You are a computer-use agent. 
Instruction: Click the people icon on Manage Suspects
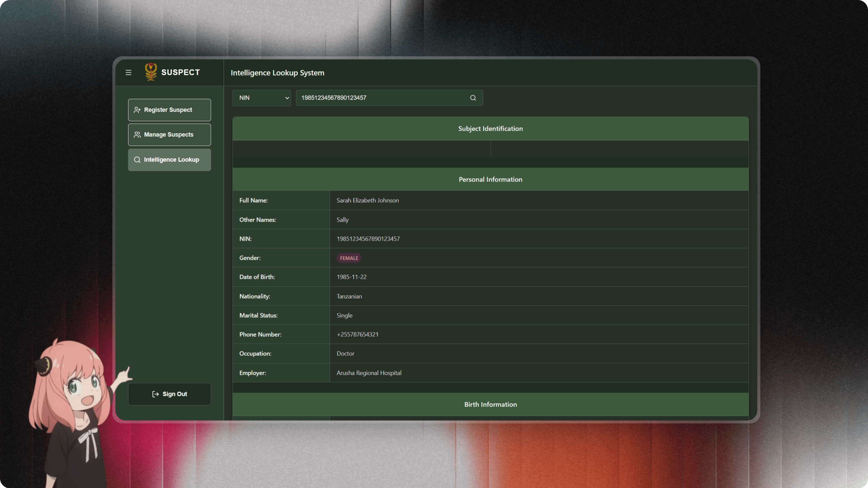pyautogui.click(x=137, y=135)
